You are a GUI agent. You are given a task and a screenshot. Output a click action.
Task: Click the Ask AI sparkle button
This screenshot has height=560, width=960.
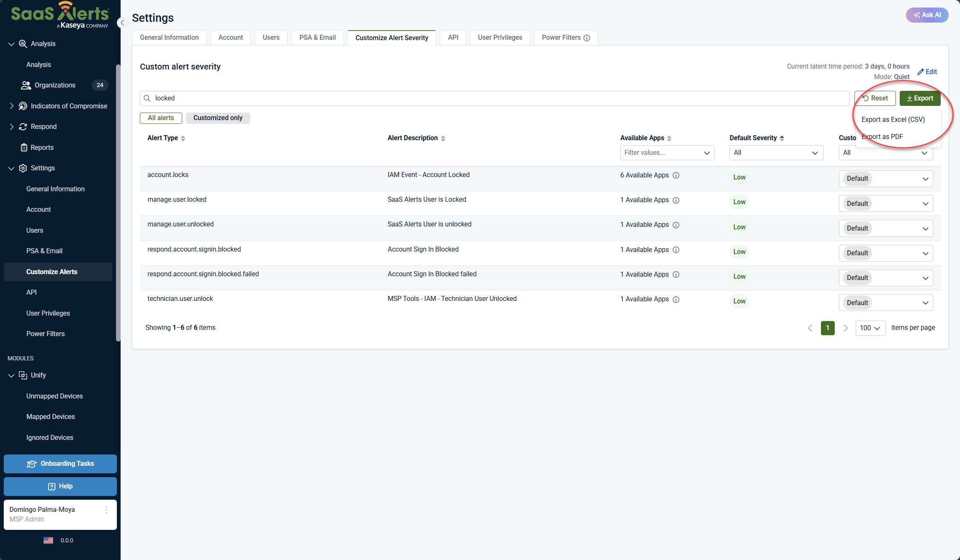point(927,15)
